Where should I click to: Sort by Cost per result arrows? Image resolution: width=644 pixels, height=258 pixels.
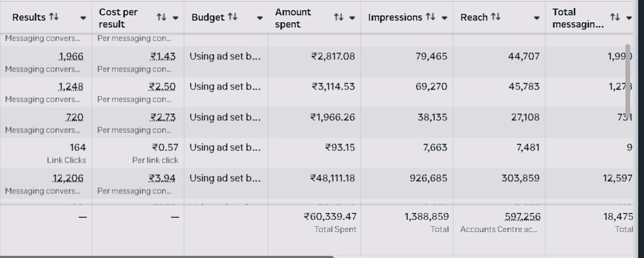pyautogui.click(x=162, y=18)
